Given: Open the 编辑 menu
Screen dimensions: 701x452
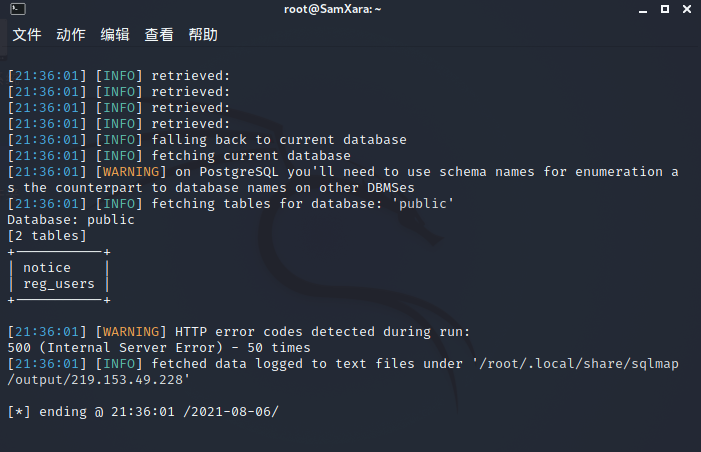Looking at the screenshot, I should pyautogui.click(x=115, y=34).
